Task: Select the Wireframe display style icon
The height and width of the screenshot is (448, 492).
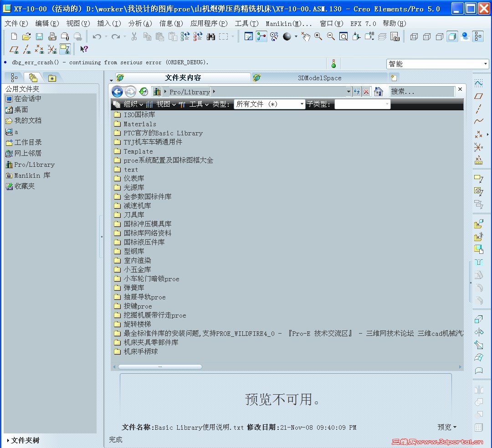Action: pos(414,36)
